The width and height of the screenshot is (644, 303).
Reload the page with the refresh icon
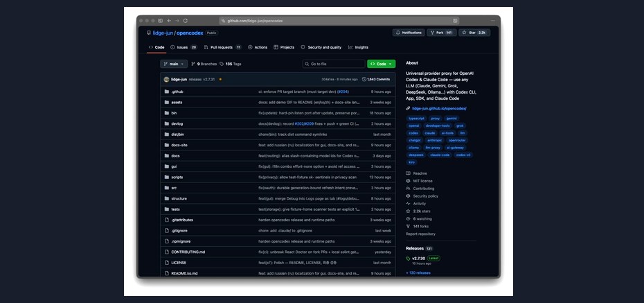click(x=185, y=21)
